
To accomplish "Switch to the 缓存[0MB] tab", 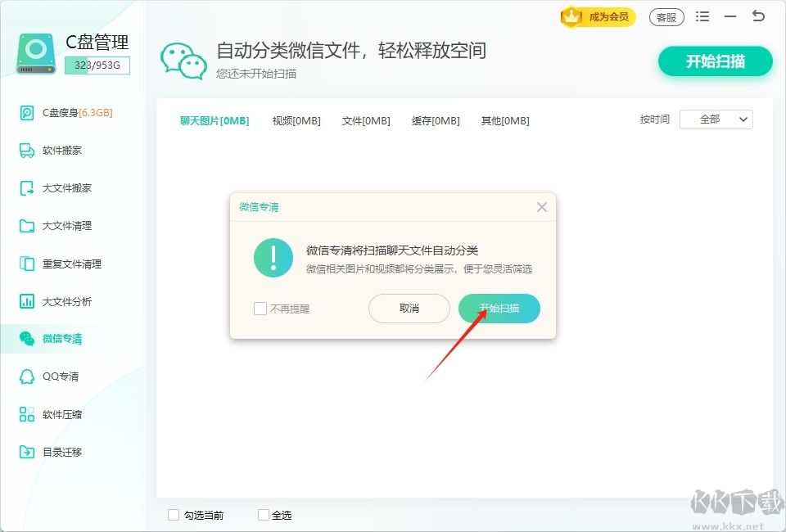I will [436, 121].
